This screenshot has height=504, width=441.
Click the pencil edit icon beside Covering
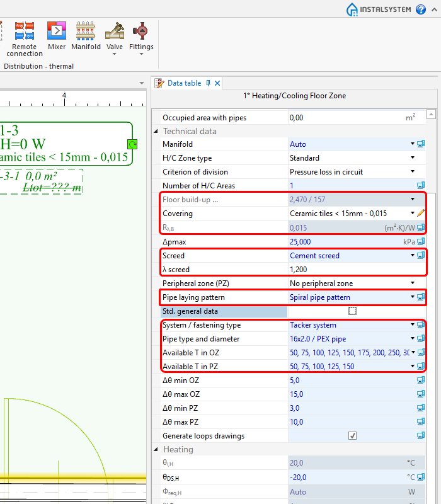[420, 214]
